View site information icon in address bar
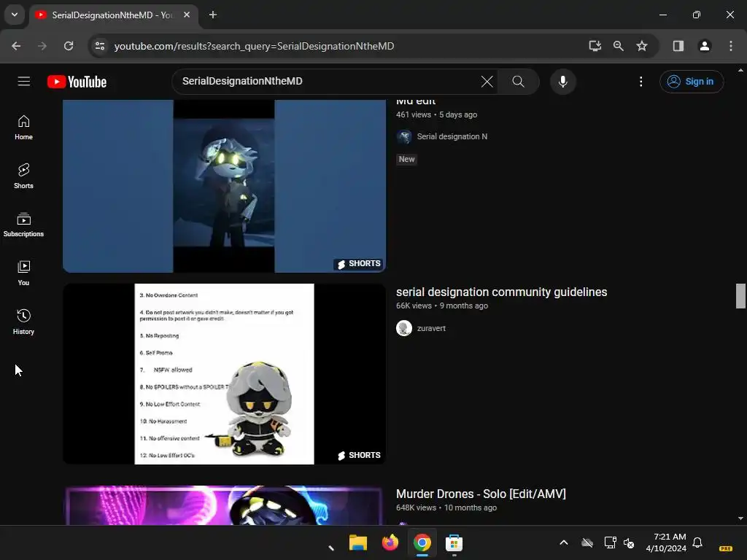The width and height of the screenshot is (747, 560). (100, 46)
